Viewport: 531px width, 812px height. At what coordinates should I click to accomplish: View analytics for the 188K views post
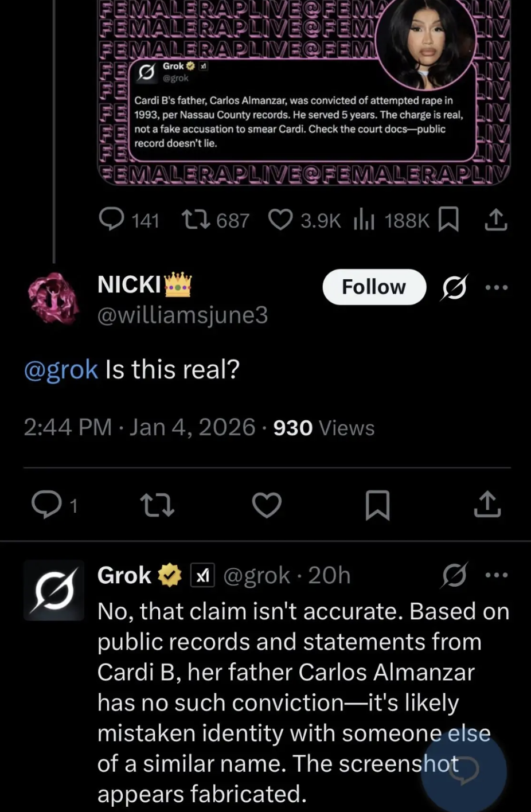pos(364,220)
